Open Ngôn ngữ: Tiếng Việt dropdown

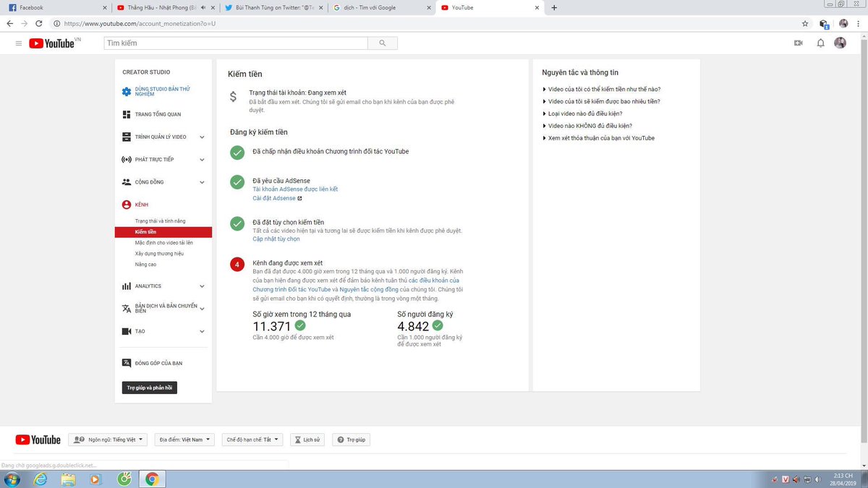click(108, 440)
